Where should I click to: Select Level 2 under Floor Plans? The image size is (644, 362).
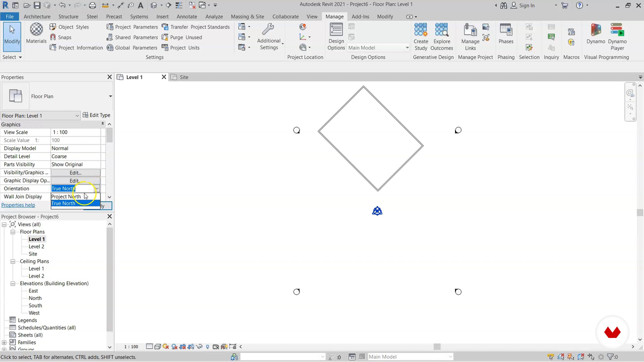tap(36, 247)
